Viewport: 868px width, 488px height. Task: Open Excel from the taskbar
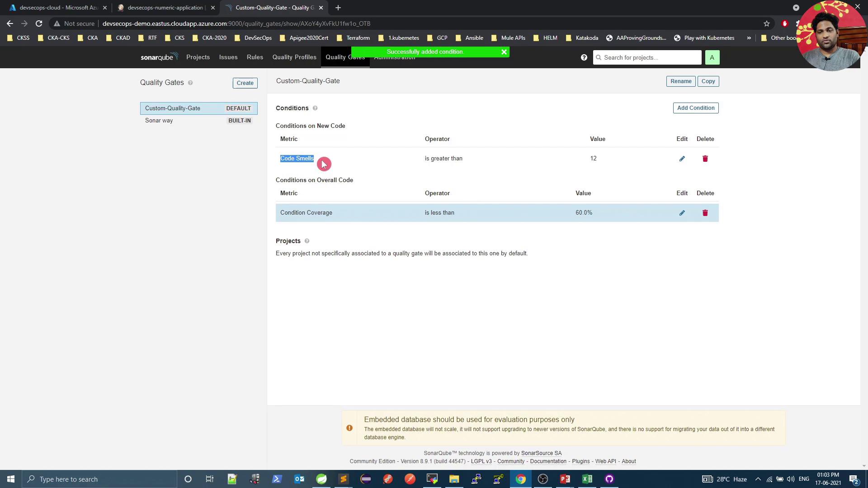(x=587, y=479)
